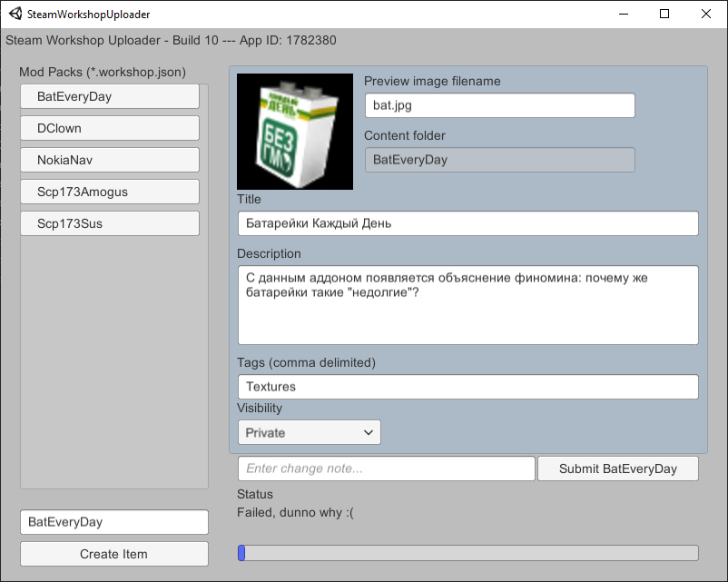Viewport: 728px width, 582px height.
Task: Maximize the SteamWorkshopUploader window
Action: tap(664, 15)
